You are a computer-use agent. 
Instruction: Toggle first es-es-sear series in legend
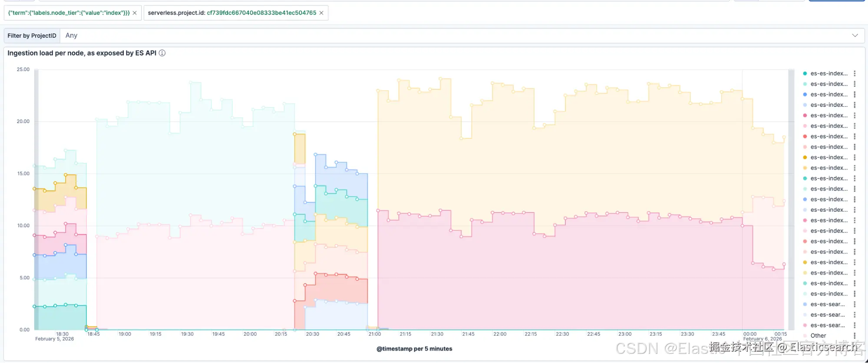point(828,304)
